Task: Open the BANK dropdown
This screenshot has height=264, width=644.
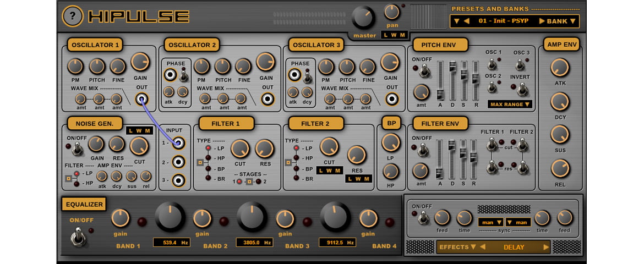Action: coord(561,21)
